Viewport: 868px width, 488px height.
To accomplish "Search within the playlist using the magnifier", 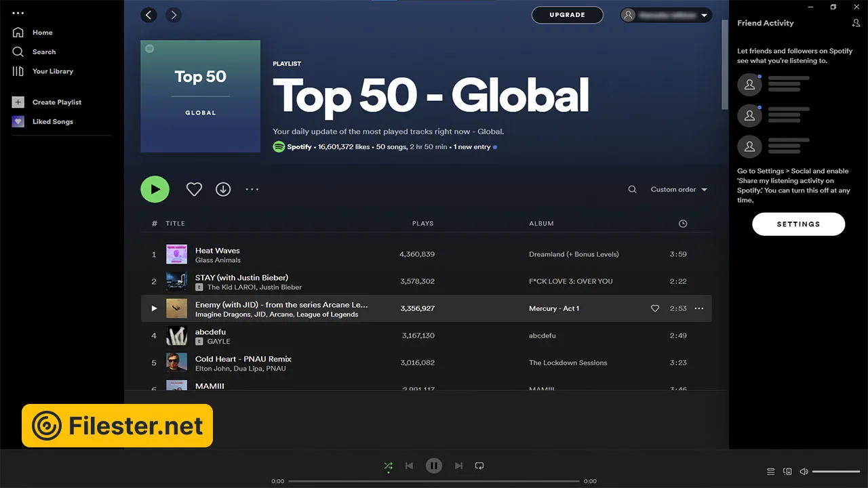I will click(632, 190).
